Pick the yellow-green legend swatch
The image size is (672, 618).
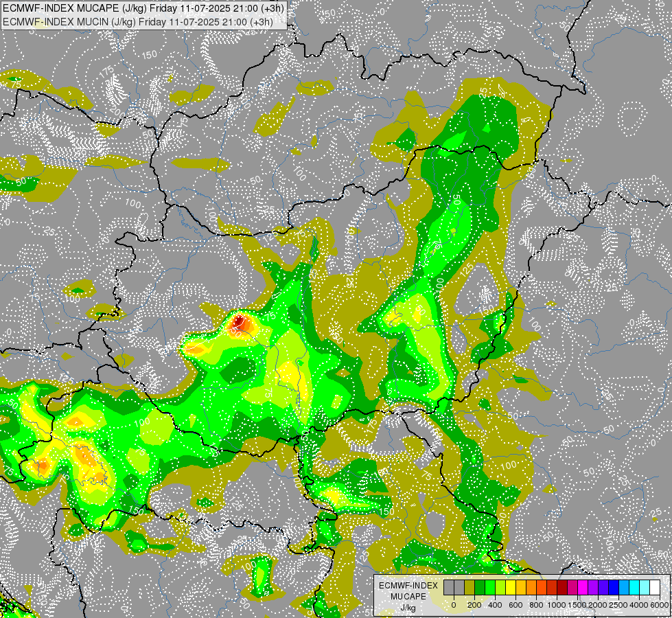click(500, 588)
